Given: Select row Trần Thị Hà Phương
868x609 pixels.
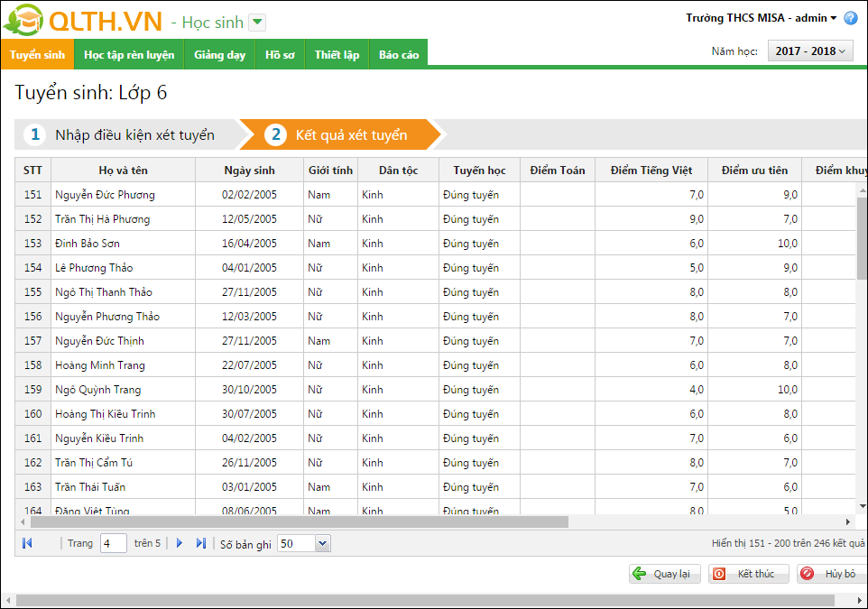Looking at the screenshot, I should click(436, 218).
